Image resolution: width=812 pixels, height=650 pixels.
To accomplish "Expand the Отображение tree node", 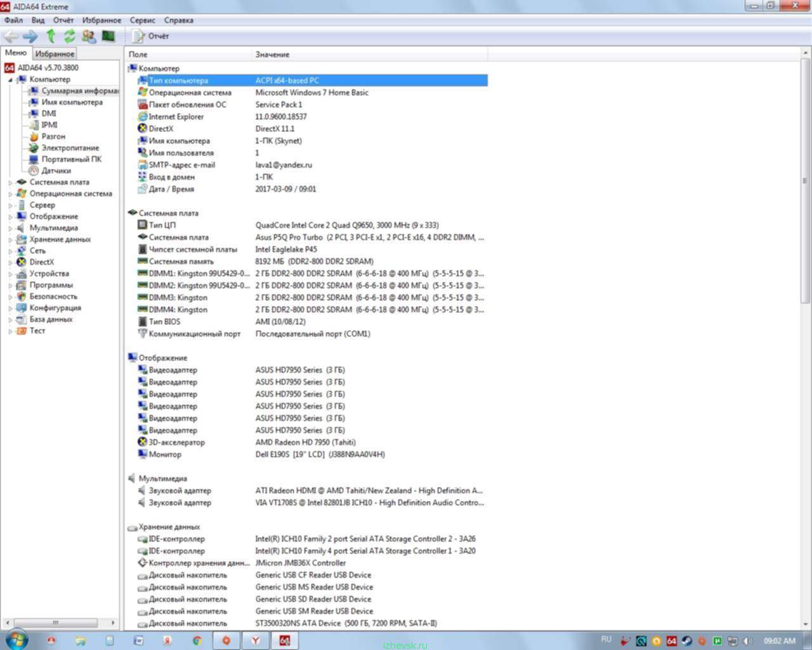I will [10, 217].
